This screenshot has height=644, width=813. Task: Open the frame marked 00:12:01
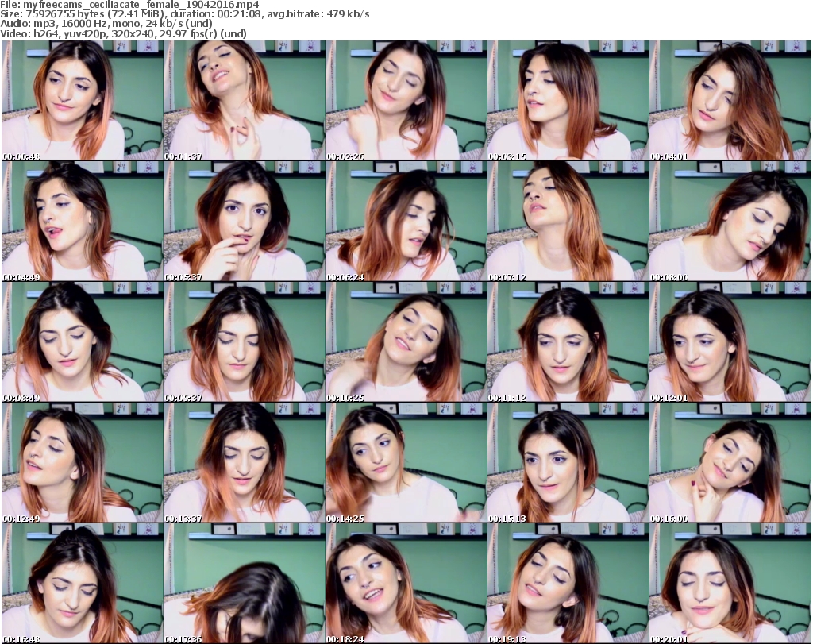tap(730, 342)
